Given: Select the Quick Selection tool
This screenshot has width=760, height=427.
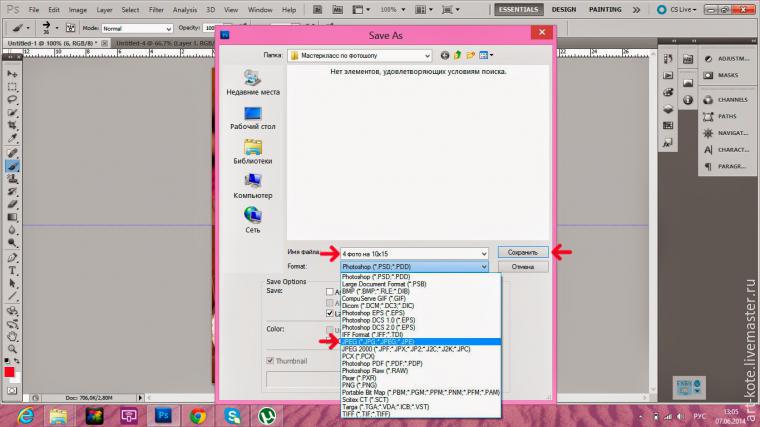Looking at the screenshot, I should click(12, 112).
